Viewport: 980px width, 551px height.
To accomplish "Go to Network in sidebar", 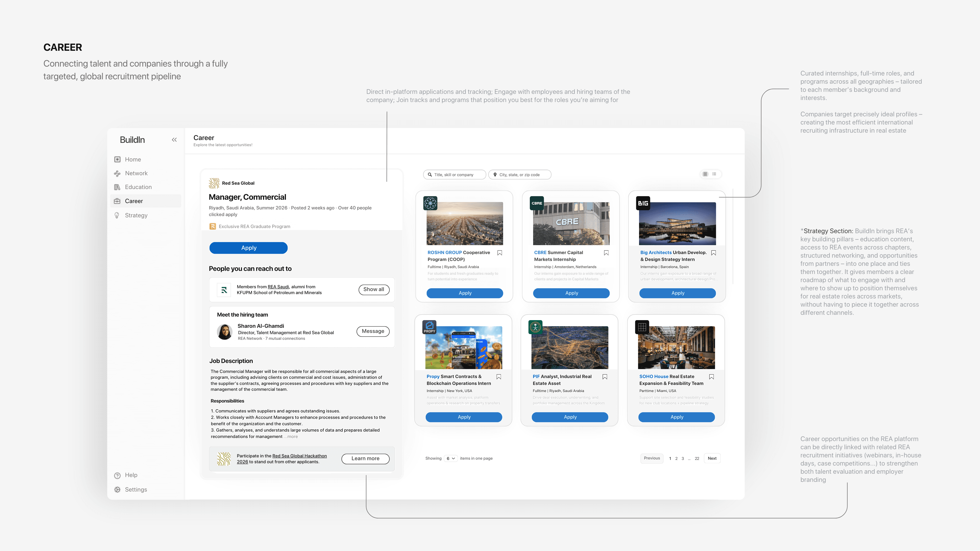I will (x=136, y=173).
